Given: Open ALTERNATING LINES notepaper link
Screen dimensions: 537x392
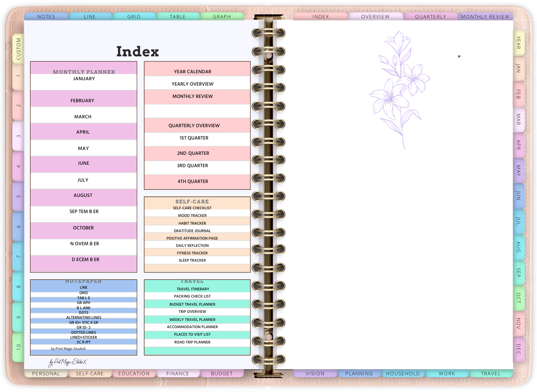Looking at the screenshot, I should pyautogui.click(x=84, y=317).
